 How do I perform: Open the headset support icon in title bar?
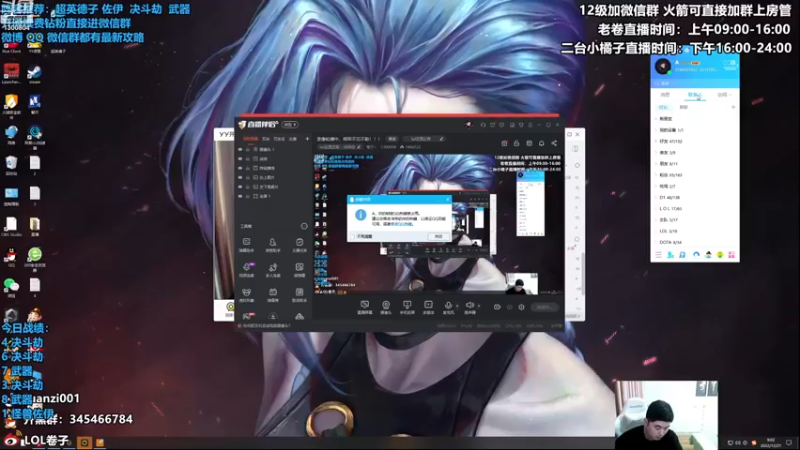click(483, 124)
